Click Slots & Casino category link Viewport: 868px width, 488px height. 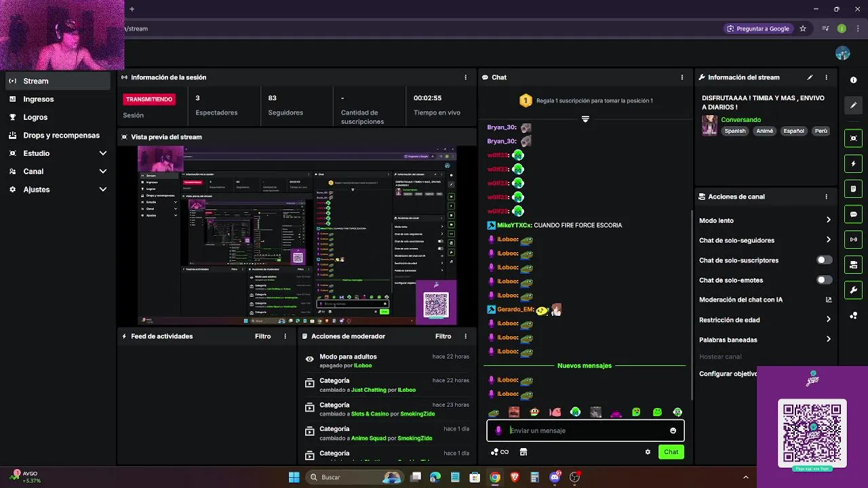click(x=370, y=414)
